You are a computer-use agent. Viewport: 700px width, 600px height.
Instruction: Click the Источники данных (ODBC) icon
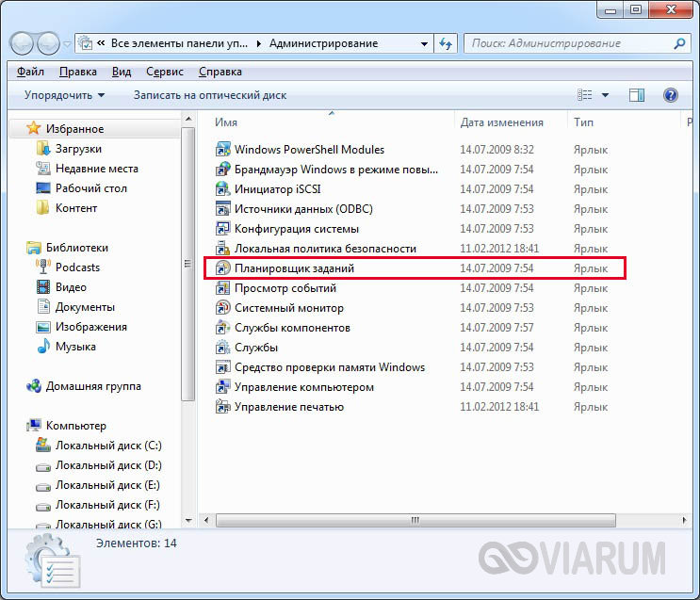click(222, 208)
